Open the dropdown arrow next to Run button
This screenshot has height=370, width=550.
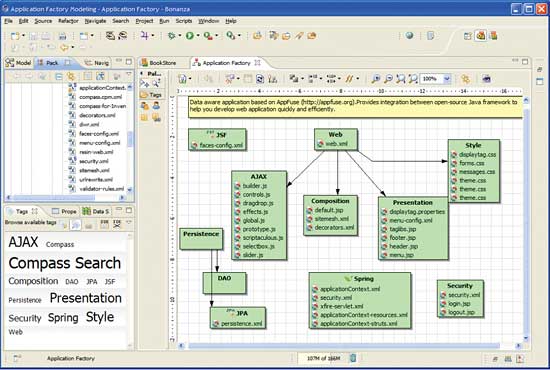pos(198,36)
